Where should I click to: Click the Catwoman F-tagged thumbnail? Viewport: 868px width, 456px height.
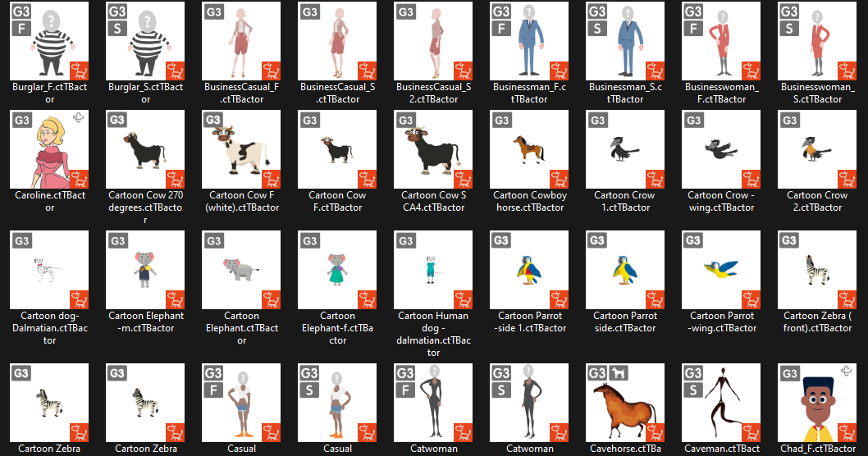[x=433, y=403]
